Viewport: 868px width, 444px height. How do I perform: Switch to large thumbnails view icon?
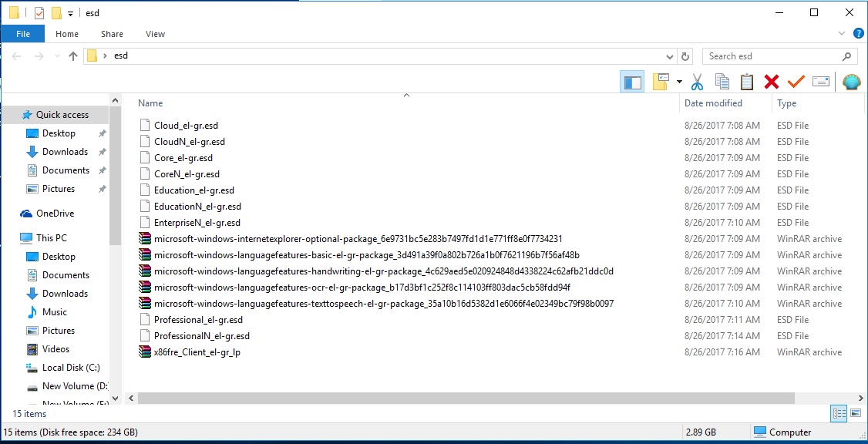coord(856,413)
